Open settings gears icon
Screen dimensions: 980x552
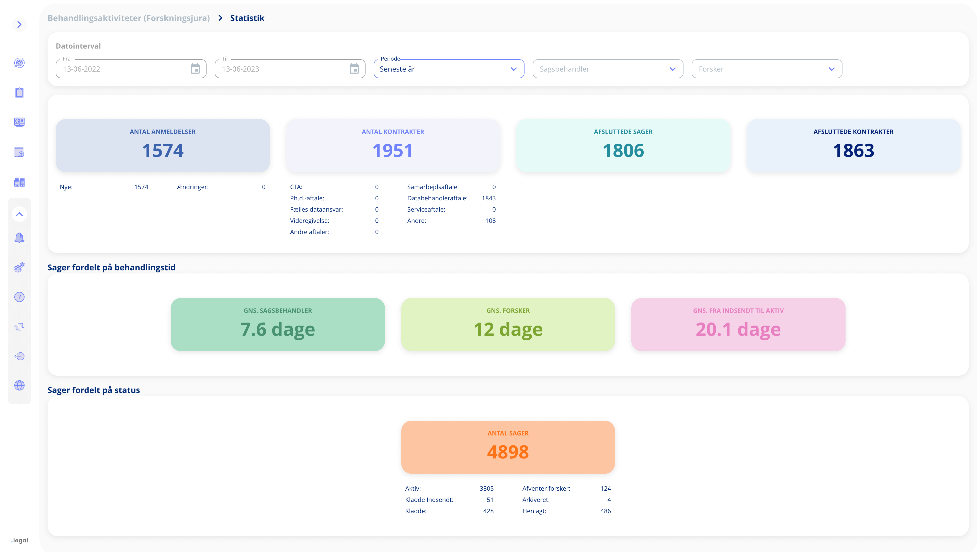[19, 268]
